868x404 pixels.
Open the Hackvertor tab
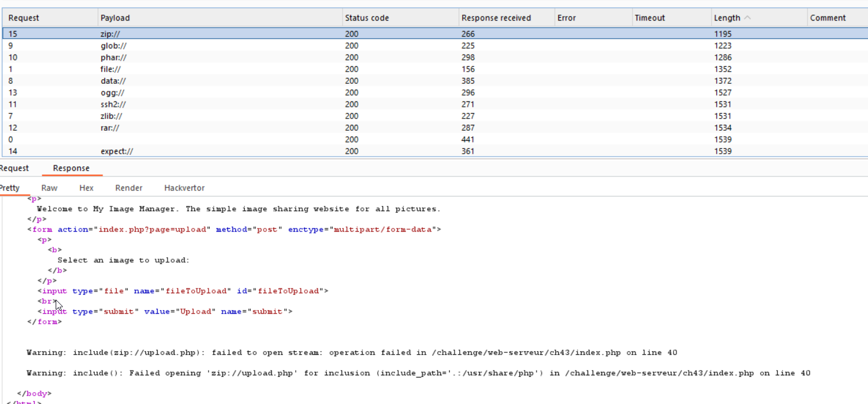(x=184, y=188)
